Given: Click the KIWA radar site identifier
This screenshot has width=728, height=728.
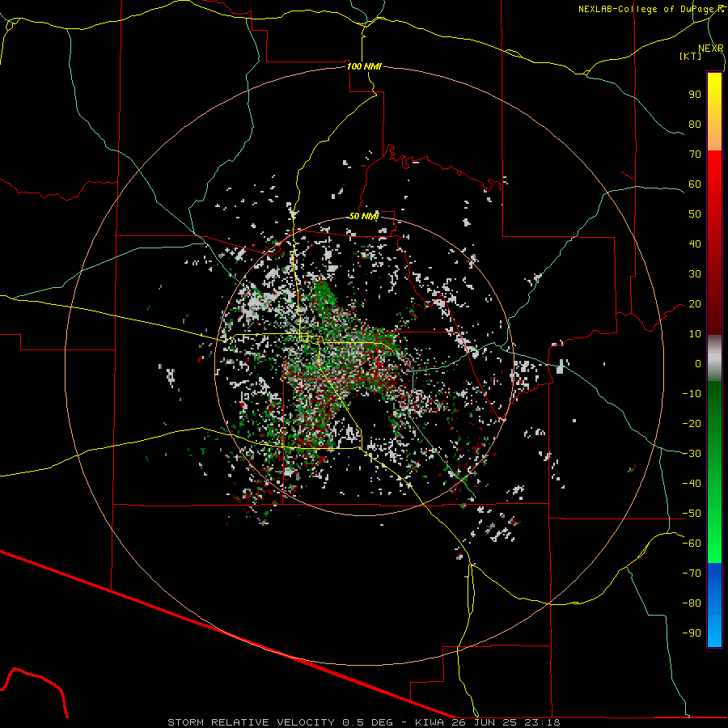Looking at the screenshot, I should tap(430, 722).
